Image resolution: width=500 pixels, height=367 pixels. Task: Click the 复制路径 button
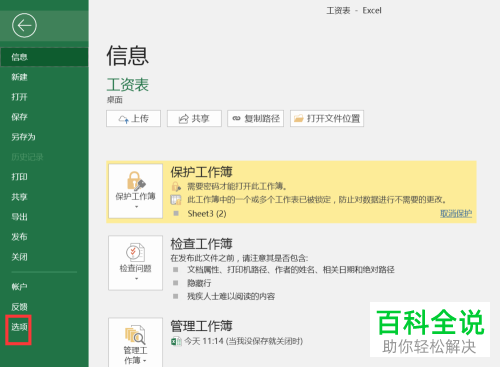click(255, 118)
